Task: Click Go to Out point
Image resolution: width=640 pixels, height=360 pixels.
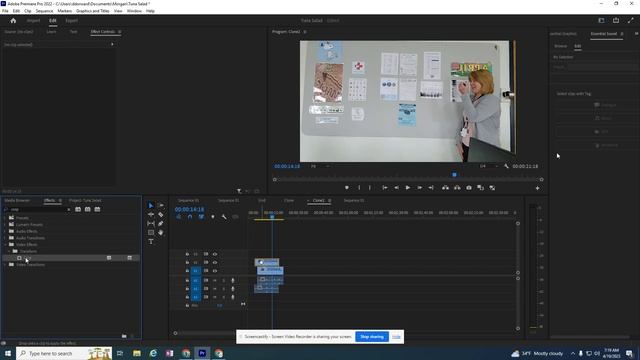Action: click(431, 188)
